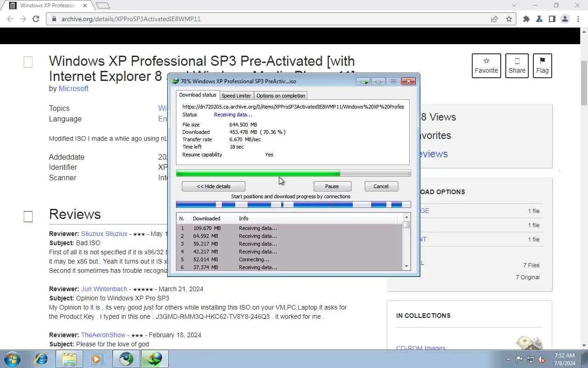Select connection 5 row showing Connecting...

[x=289, y=259]
